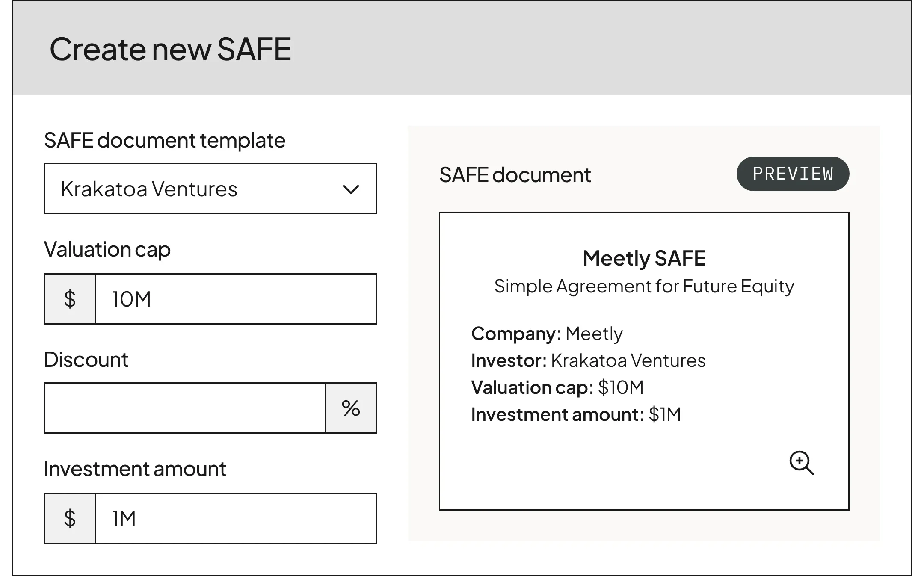Click the 'SAFE document template' label
The image size is (924, 576).
[165, 140]
